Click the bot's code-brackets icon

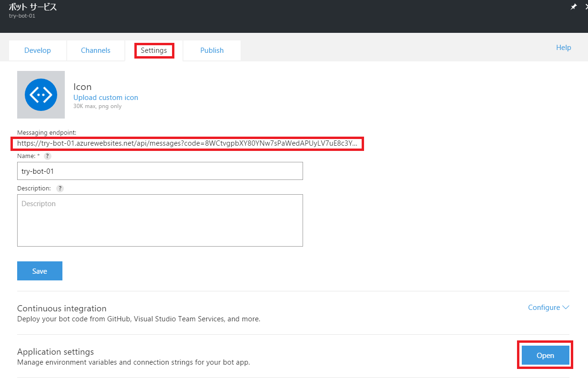click(x=41, y=94)
